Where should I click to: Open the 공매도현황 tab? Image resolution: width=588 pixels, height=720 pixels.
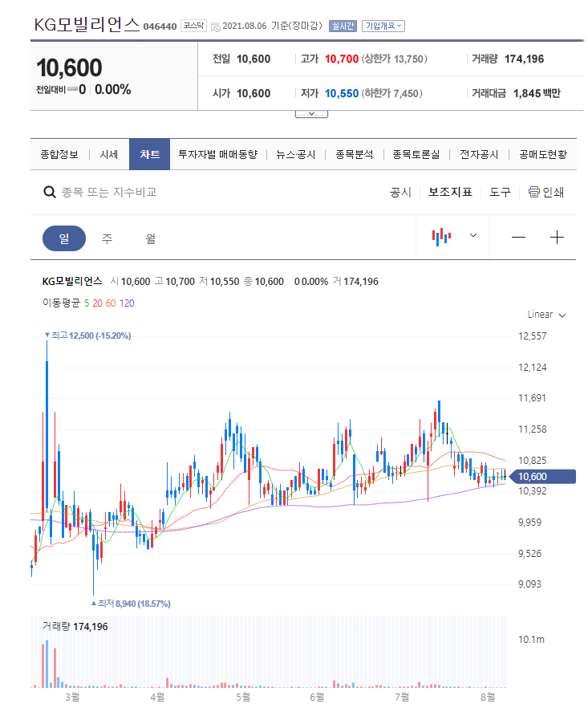point(543,154)
